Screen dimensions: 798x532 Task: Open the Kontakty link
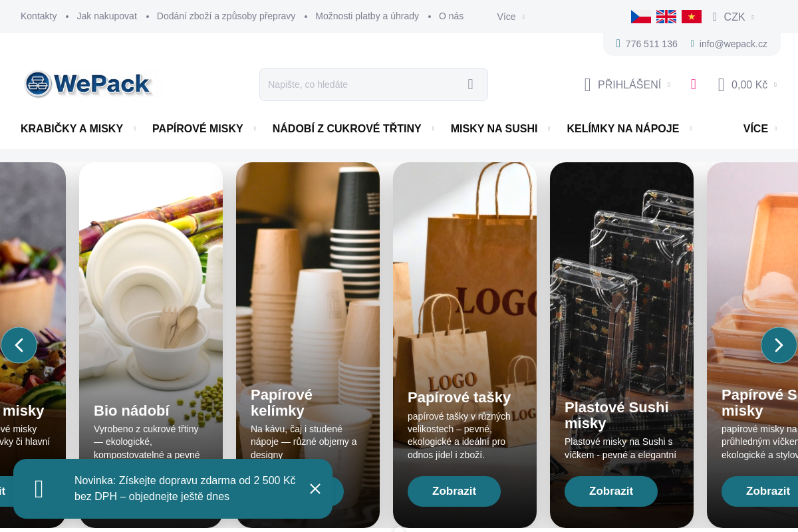[39, 16]
